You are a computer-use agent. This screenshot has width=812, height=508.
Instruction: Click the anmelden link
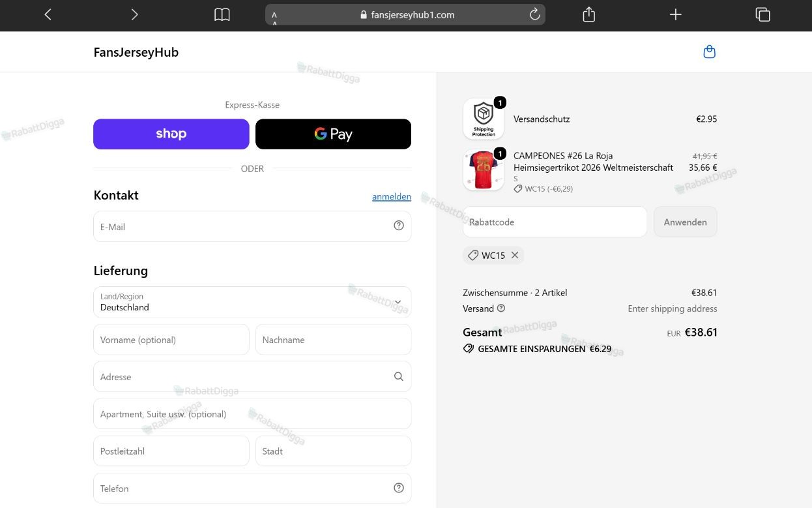point(392,196)
